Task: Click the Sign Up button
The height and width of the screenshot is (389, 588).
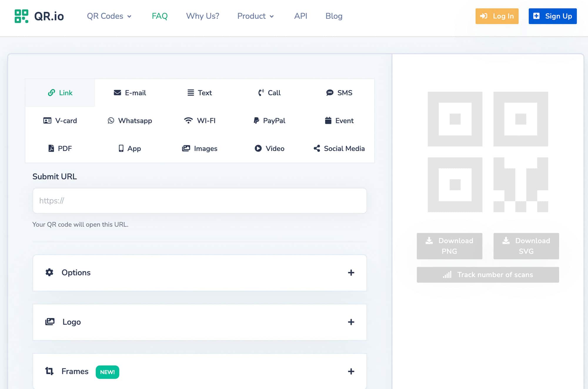Action: click(x=553, y=16)
